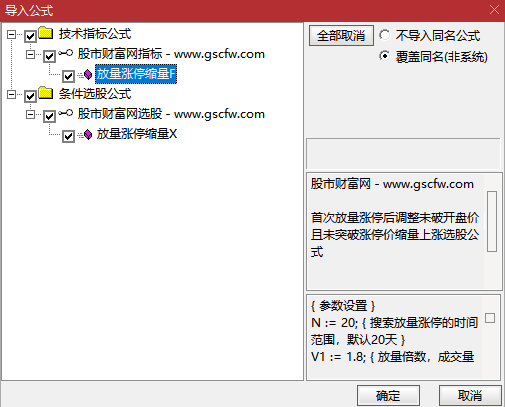Click the key icon beside 股市财富网指标

tap(65, 53)
